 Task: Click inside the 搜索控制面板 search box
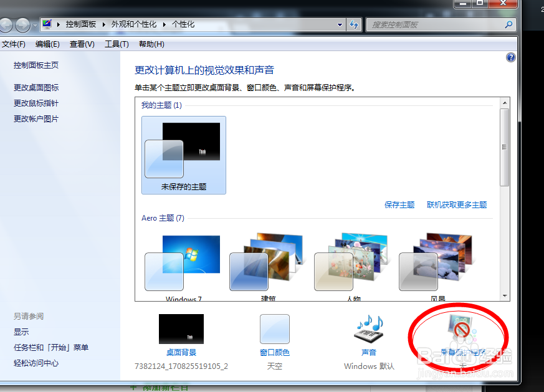click(x=436, y=25)
